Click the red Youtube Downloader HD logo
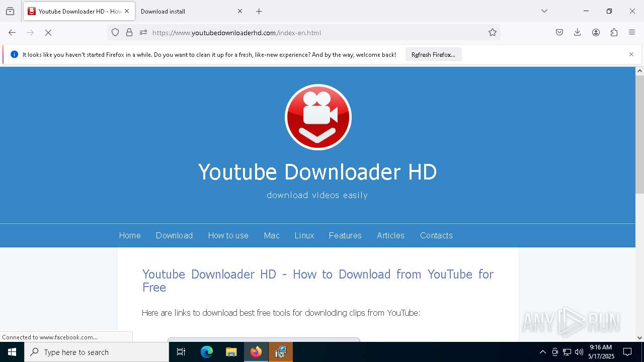This screenshot has height=362, width=644. (x=318, y=117)
